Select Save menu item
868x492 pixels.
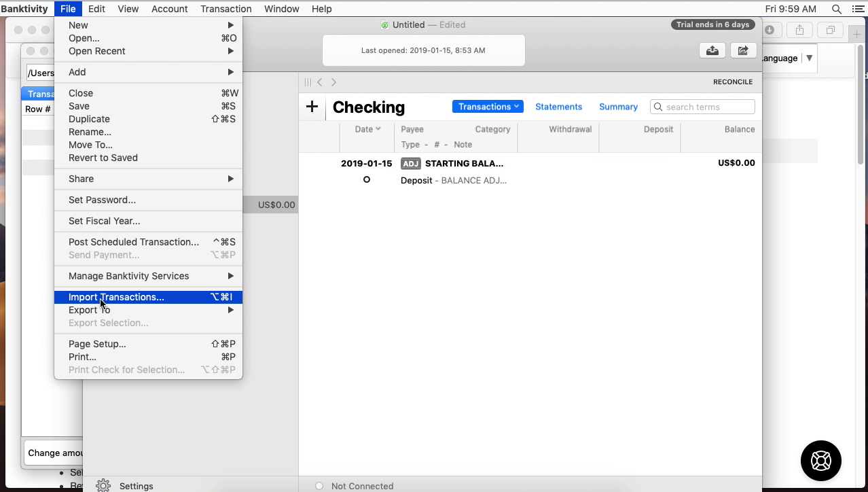point(148,106)
